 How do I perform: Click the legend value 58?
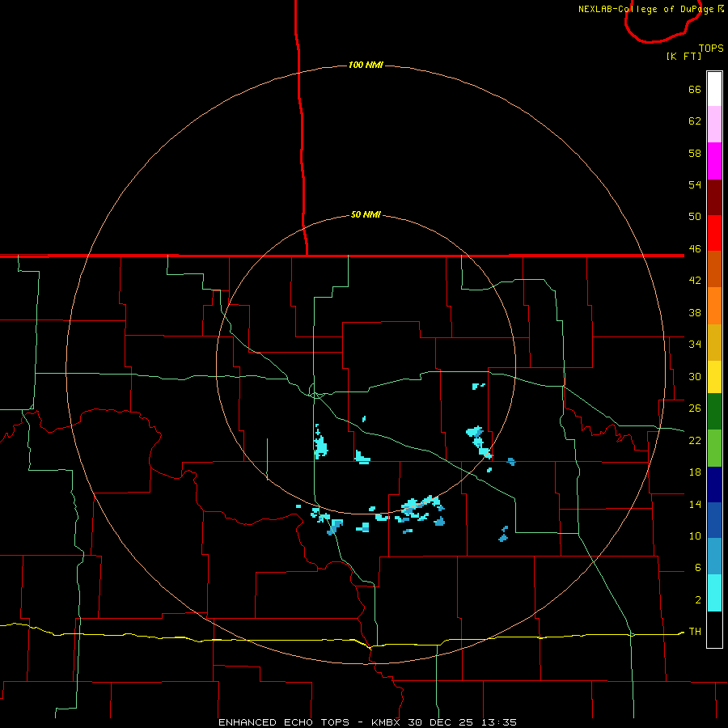tap(695, 153)
